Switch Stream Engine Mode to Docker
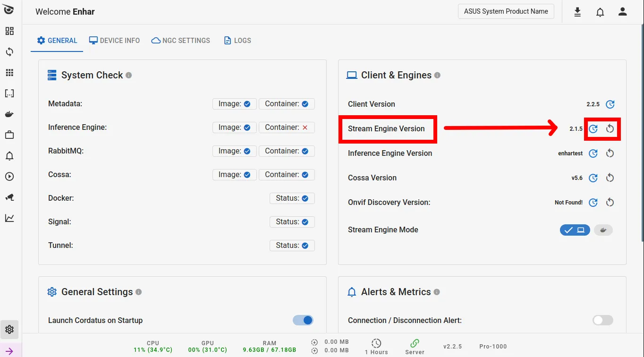The image size is (644, 357). [603, 230]
